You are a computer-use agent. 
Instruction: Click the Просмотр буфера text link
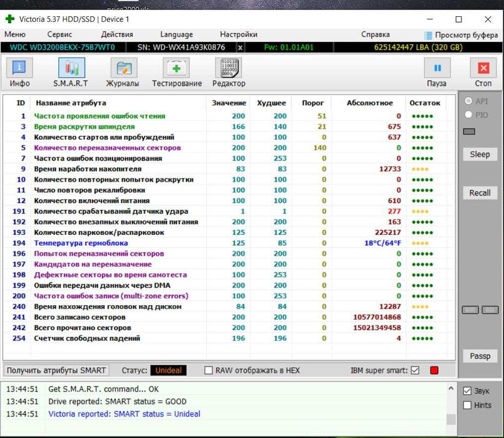[466, 35]
